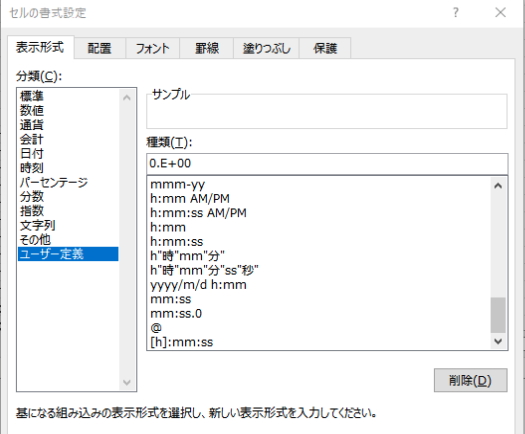525x434 pixels.
Task: Select 分数 category
Action: coord(68,197)
